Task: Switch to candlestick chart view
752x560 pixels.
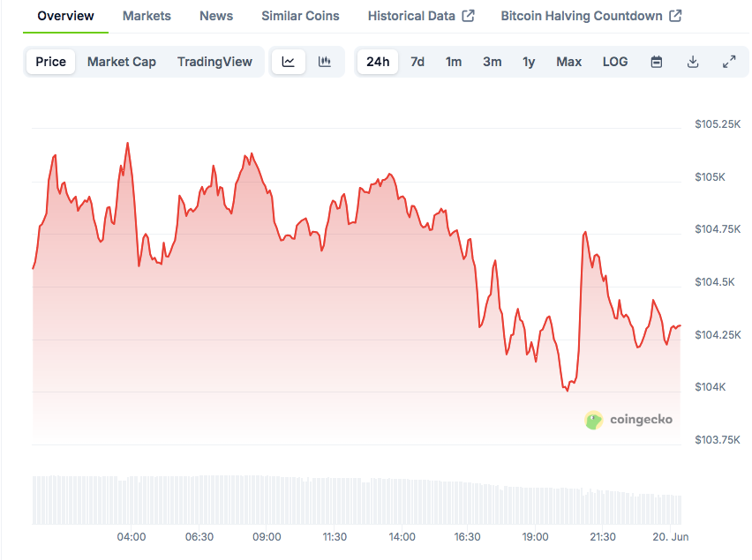Action: [325, 62]
